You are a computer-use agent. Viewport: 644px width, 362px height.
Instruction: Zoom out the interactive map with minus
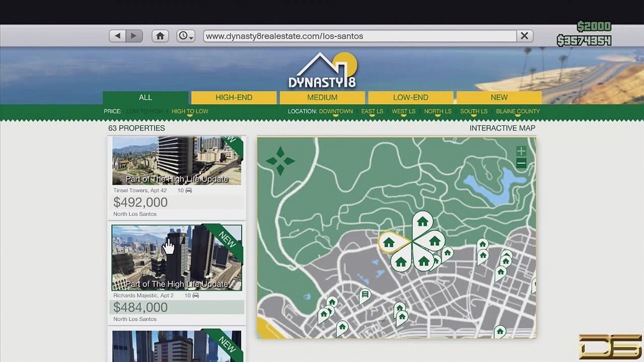(x=521, y=164)
